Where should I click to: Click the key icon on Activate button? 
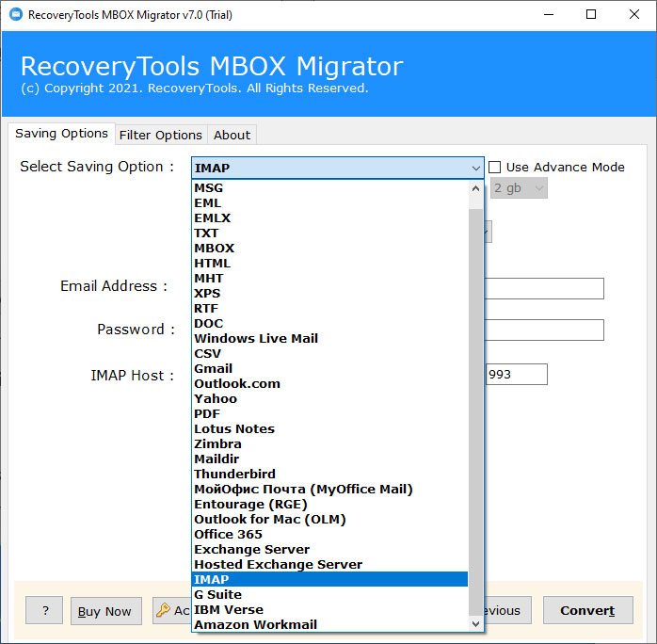(x=163, y=610)
